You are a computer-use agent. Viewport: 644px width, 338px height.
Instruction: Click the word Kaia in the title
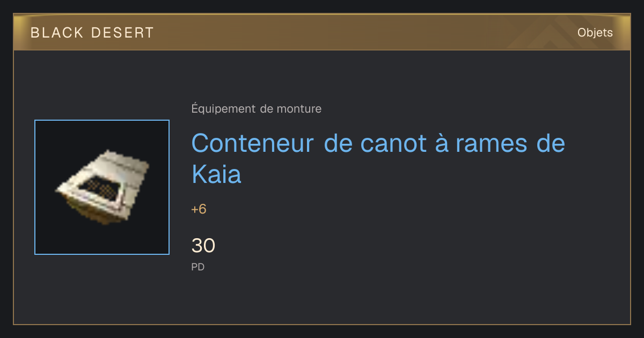pyautogui.click(x=216, y=174)
